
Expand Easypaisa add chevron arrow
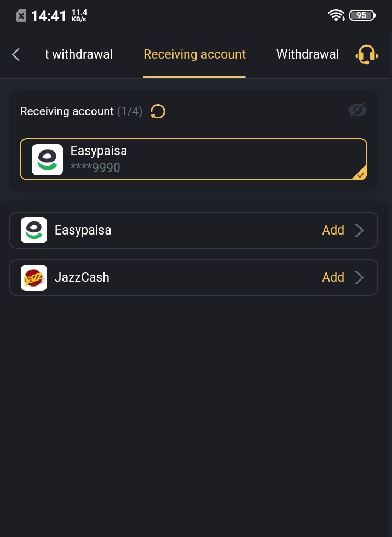click(360, 230)
